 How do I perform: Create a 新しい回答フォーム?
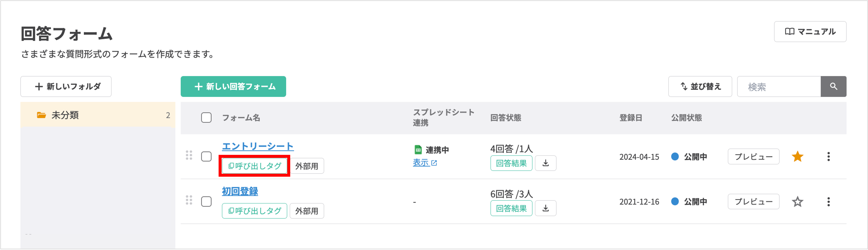[x=233, y=87]
